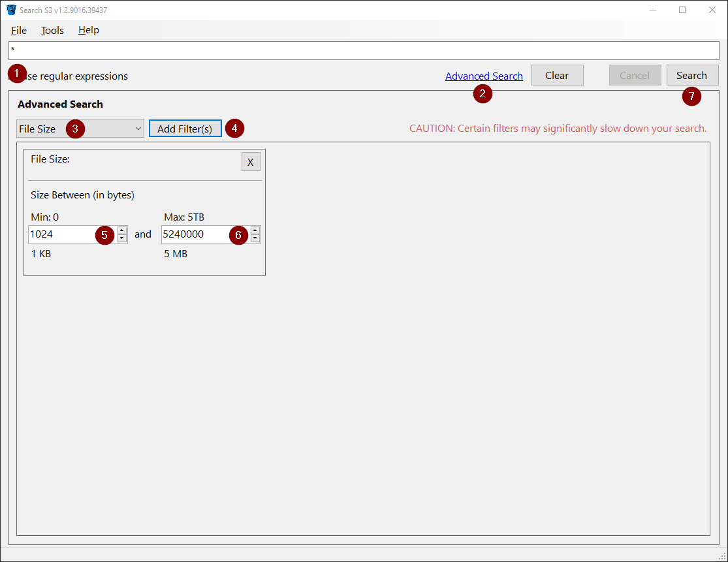
Task: Click the search pattern text box
Action: (364, 50)
